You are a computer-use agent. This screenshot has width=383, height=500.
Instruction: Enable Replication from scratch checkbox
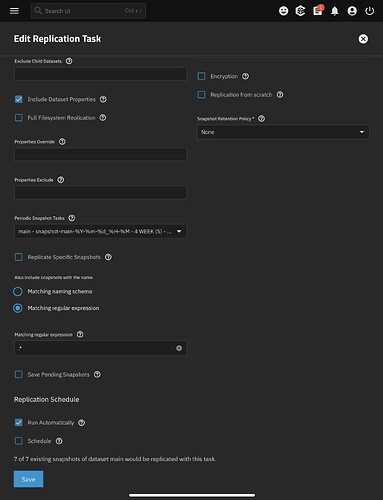pos(201,95)
